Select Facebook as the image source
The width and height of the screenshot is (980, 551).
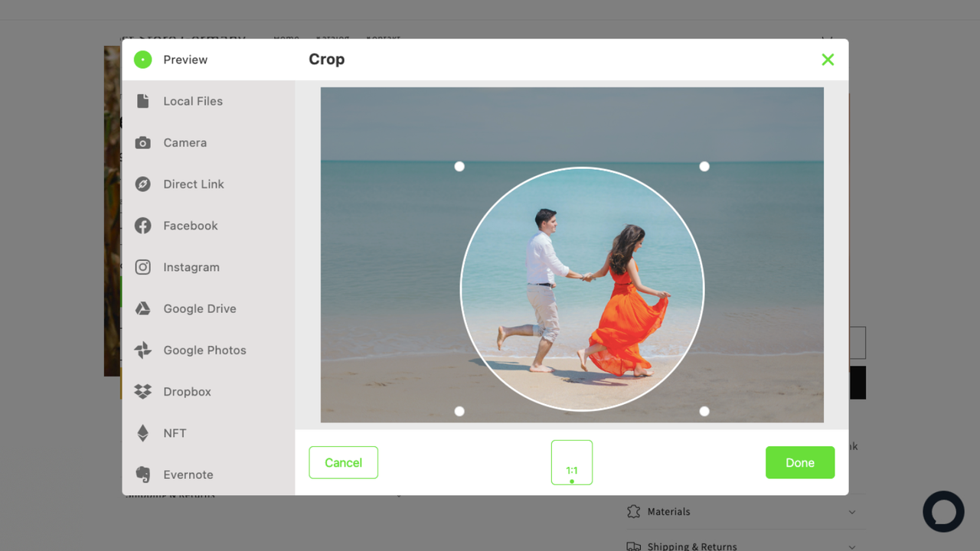[190, 225]
